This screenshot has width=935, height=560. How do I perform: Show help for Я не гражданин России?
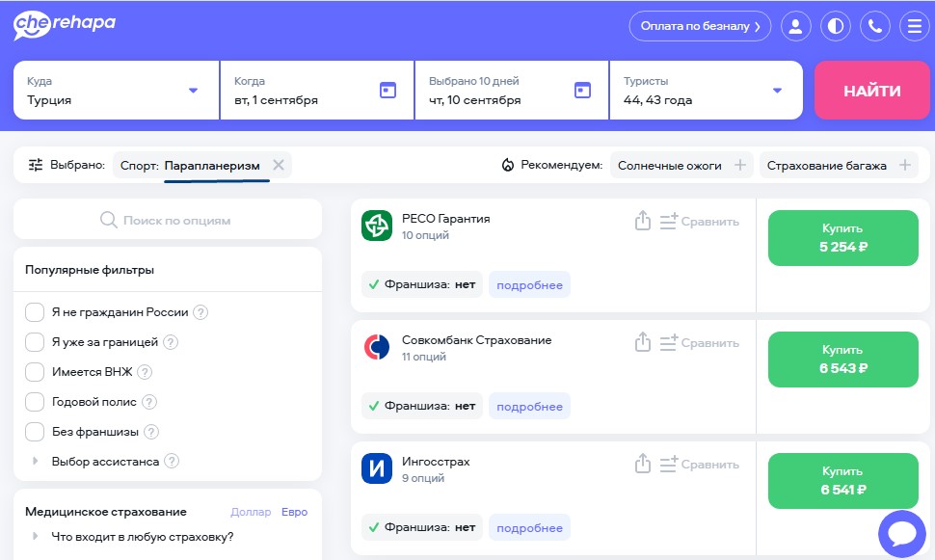200,312
